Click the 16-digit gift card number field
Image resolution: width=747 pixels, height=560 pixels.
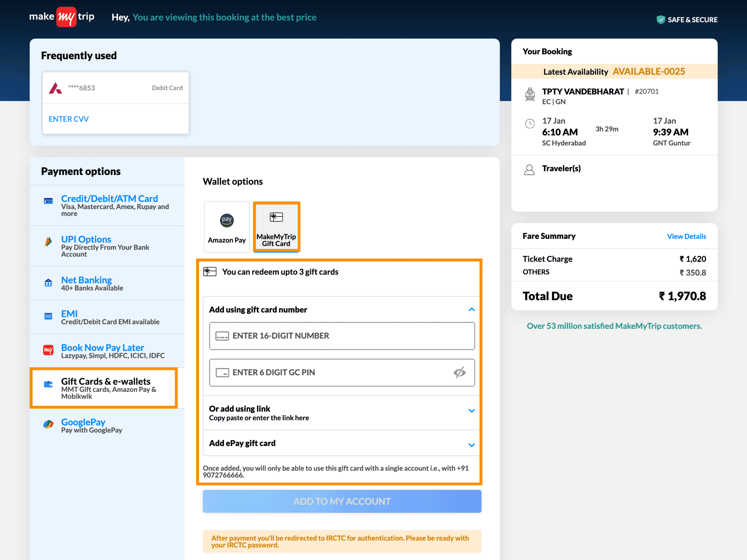point(342,336)
